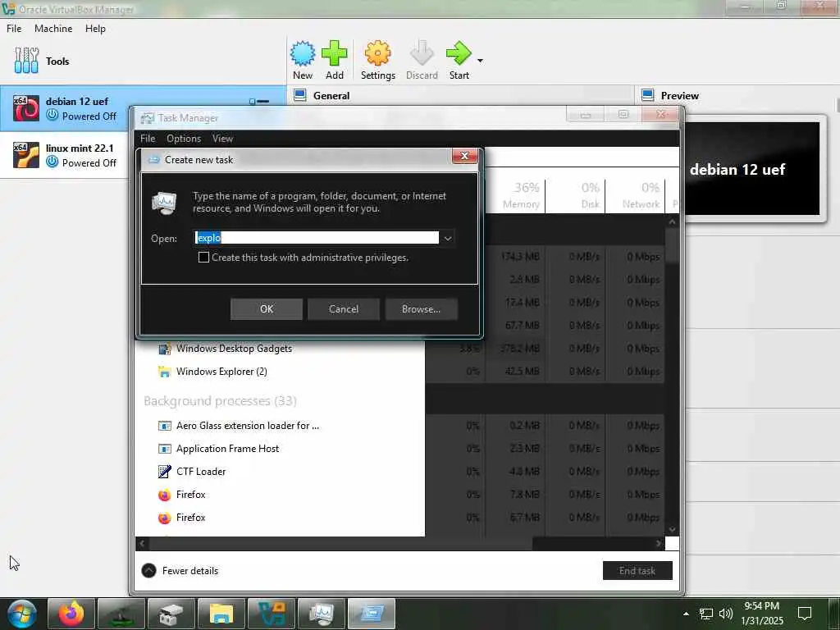Click the End task button
Screen dimensions: 840x630
click(637, 571)
